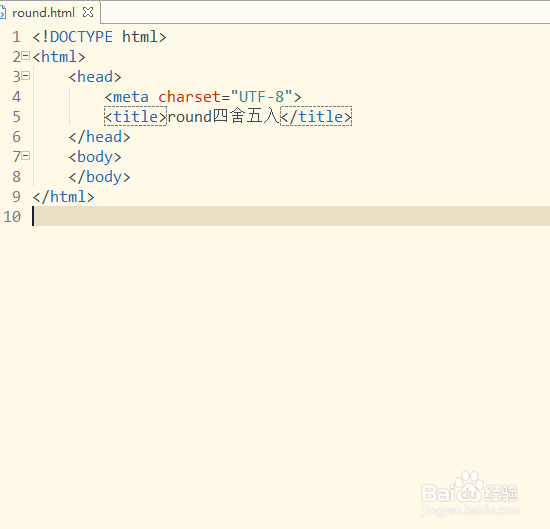Collapse the head tag fold on line 3
Screen dimensions: 550x529
click(26, 75)
